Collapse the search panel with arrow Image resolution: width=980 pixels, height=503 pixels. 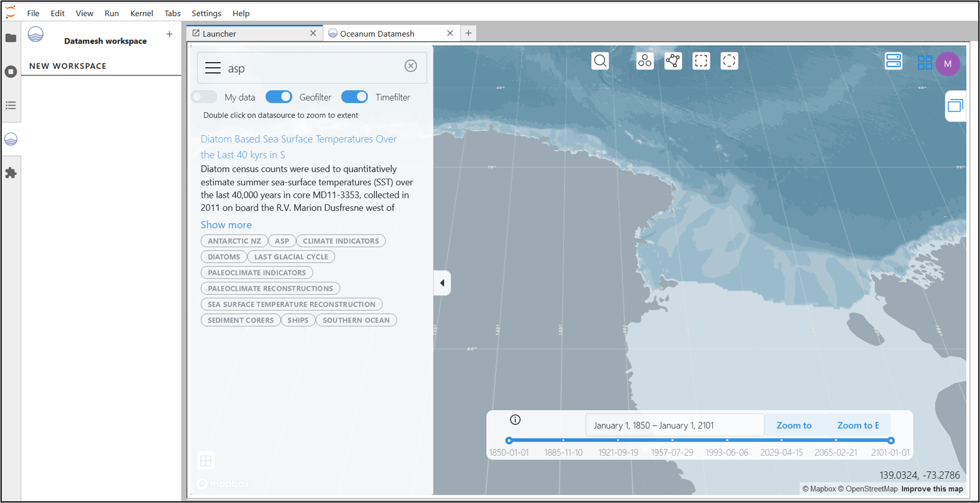click(442, 284)
